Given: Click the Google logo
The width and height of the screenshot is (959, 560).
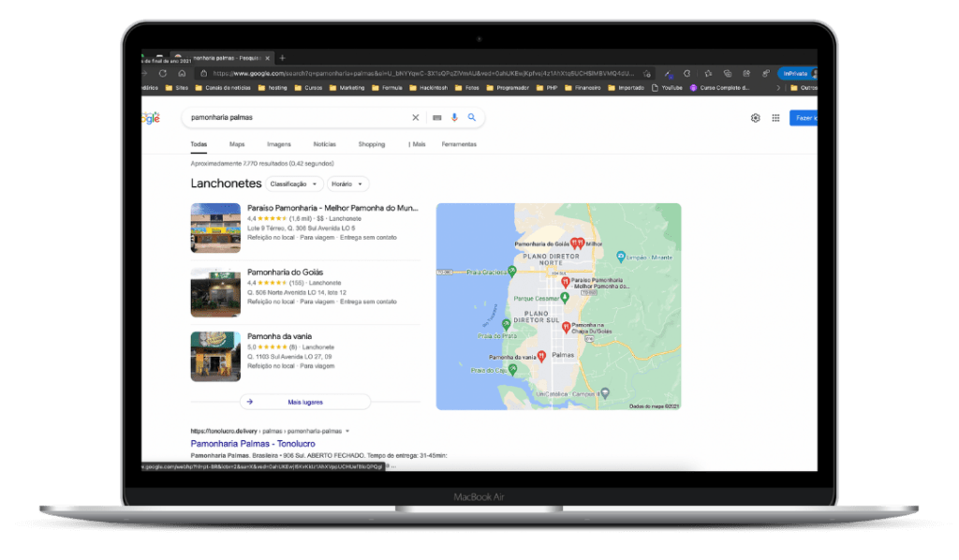Looking at the screenshot, I should [151, 118].
